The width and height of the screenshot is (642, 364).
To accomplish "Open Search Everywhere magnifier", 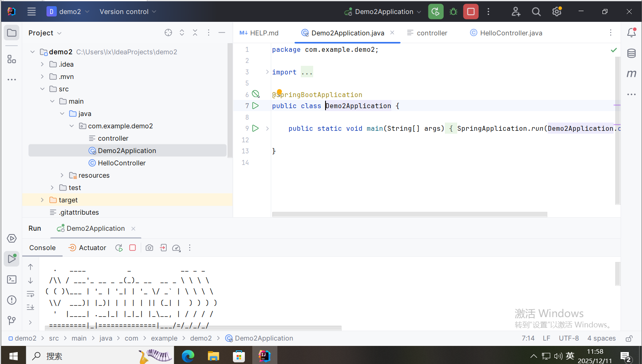I will pyautogui.click(x=536, y=12).
